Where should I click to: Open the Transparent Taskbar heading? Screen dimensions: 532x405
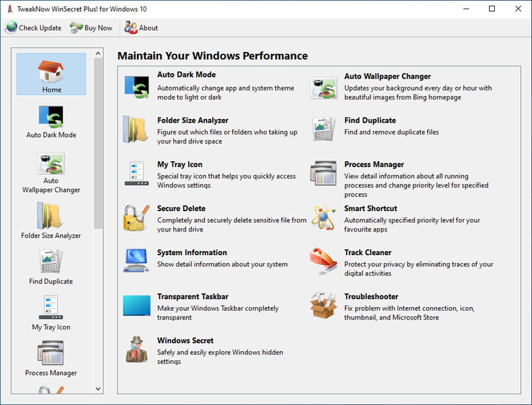(193, 296)
